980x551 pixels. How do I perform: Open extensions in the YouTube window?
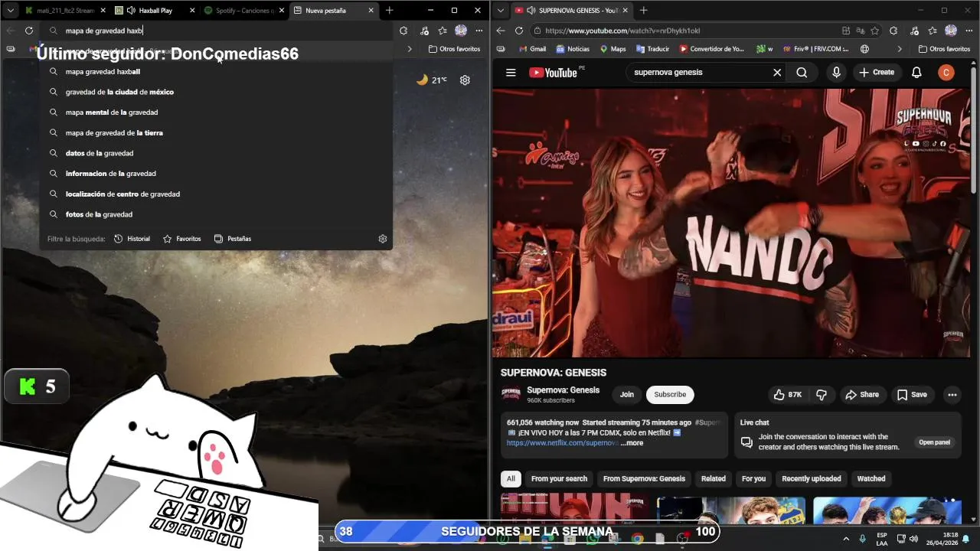893,31
